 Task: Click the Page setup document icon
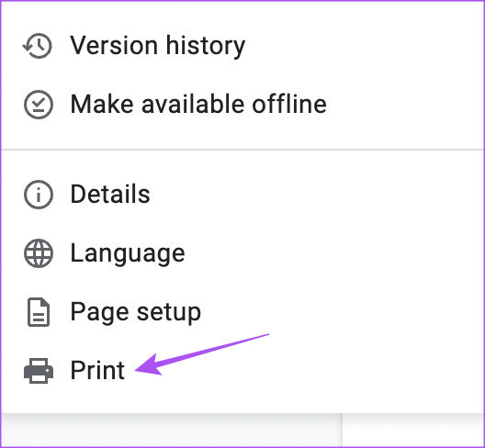[39, 312]
